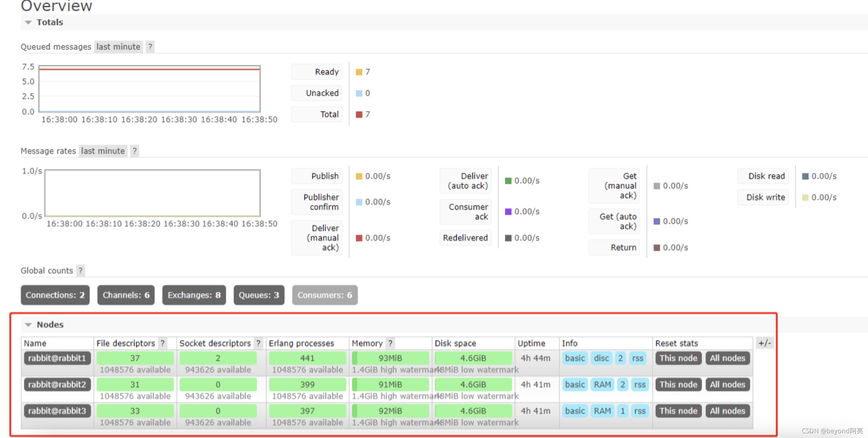Viewport: 868px width, 438px height.
Task: Open the Memory column help question mark
Action: (390, 343)
